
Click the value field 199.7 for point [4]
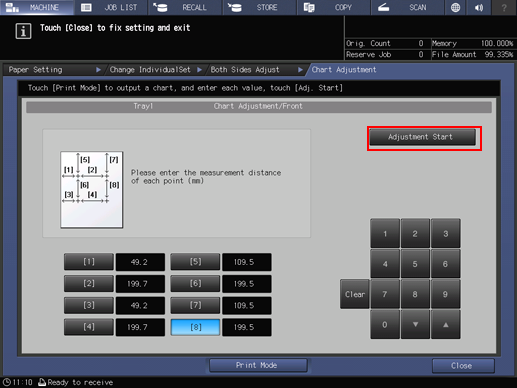tap(140, 327)
